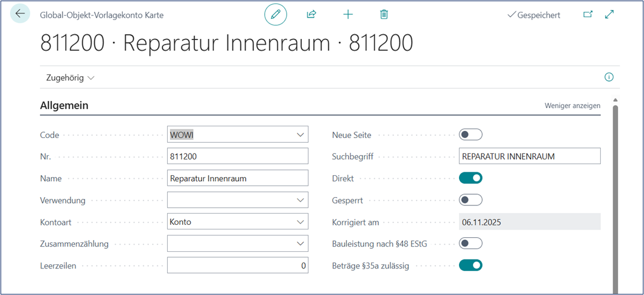The image size is (644, 295).
Task: Toggle the Gesperrt switch
Action: point(470,200)
